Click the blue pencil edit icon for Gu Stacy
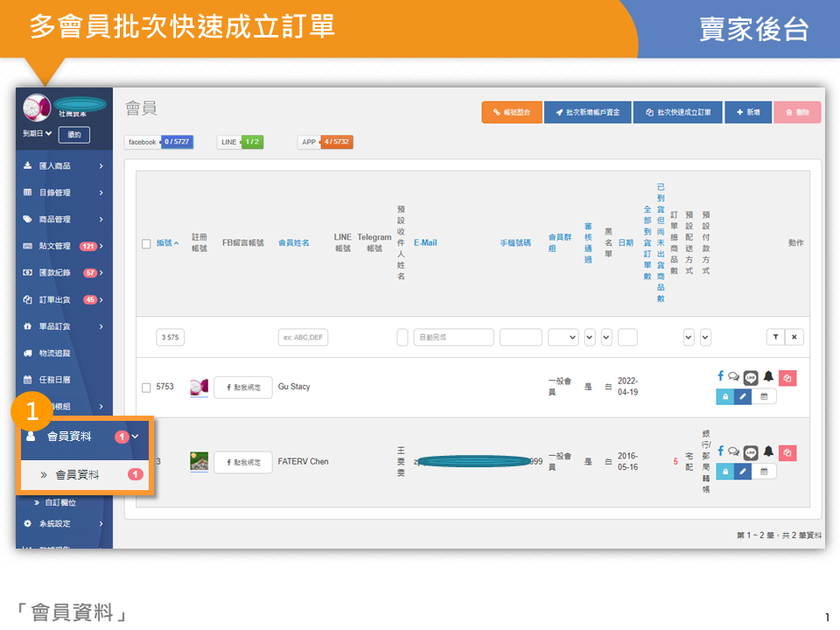840x630 pixels. [742, 396]
